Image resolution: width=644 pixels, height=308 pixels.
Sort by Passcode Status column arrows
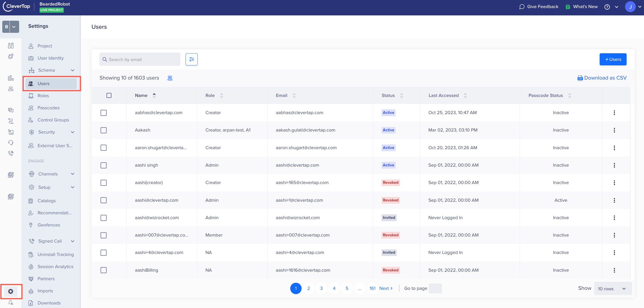570,95
